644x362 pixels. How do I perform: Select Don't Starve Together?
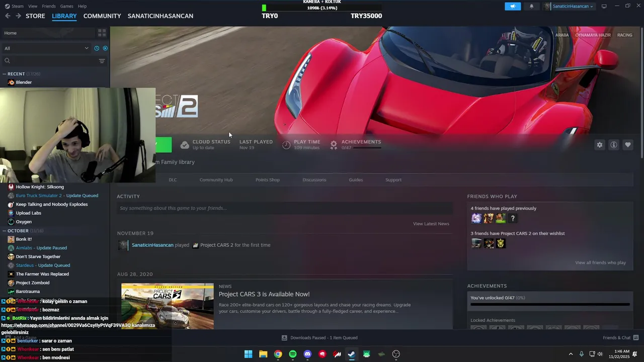coord(38,256)
